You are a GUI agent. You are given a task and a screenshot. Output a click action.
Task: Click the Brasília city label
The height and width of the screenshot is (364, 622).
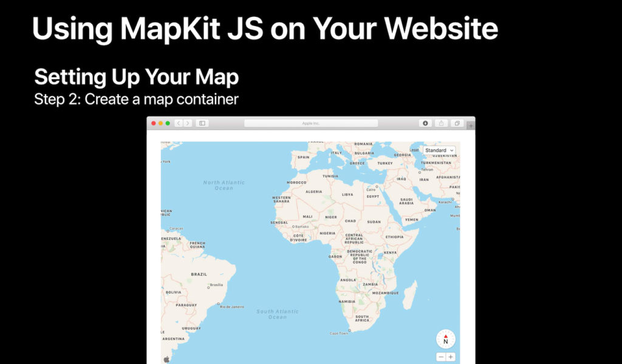tap(216, 285)
